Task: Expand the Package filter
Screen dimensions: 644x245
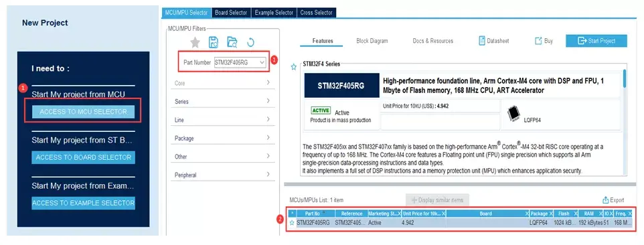Action: [223, 139]
